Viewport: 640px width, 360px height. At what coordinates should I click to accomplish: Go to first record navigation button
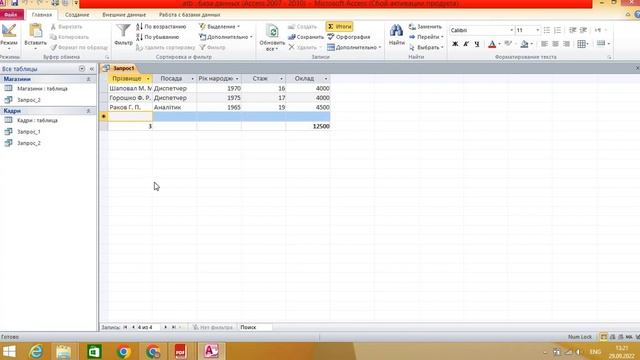(x=125, y=327)
